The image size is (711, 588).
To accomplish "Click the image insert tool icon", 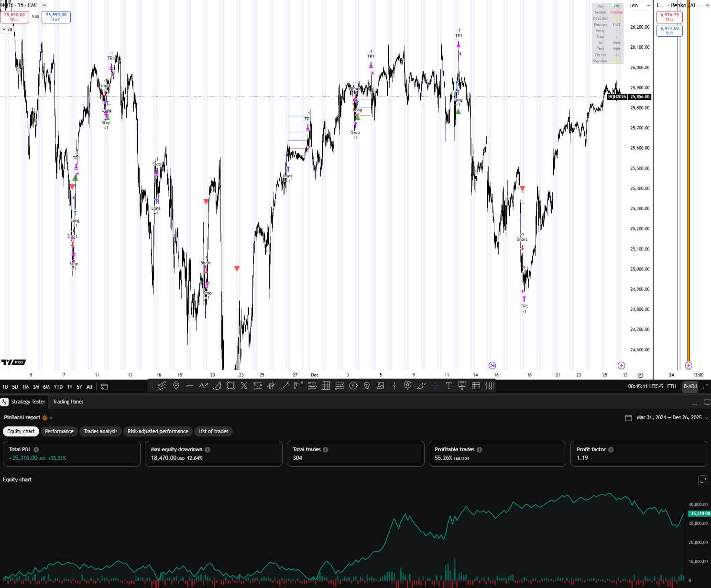I will [381, 386].
